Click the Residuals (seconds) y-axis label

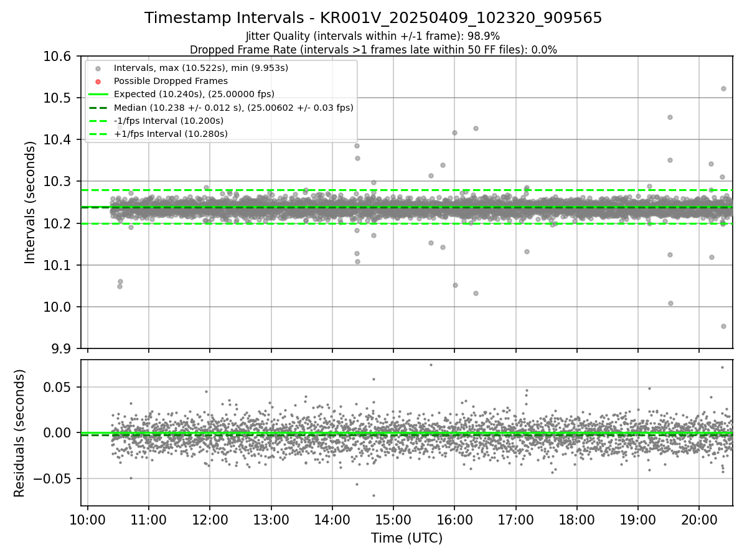[20, 433]
